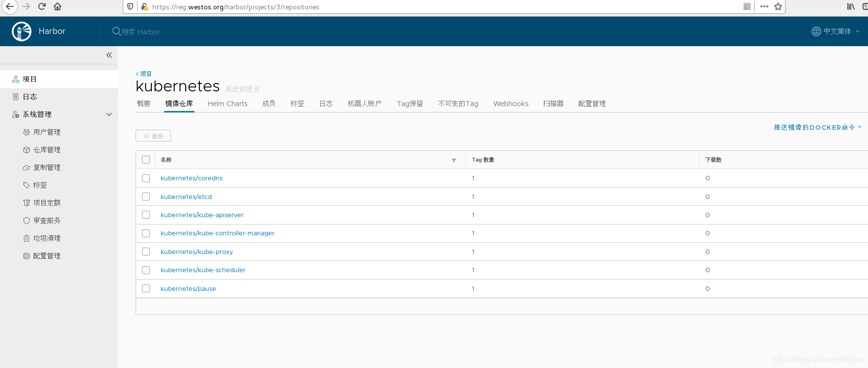Switch to the 扫描器 tab

pos(553,104)
